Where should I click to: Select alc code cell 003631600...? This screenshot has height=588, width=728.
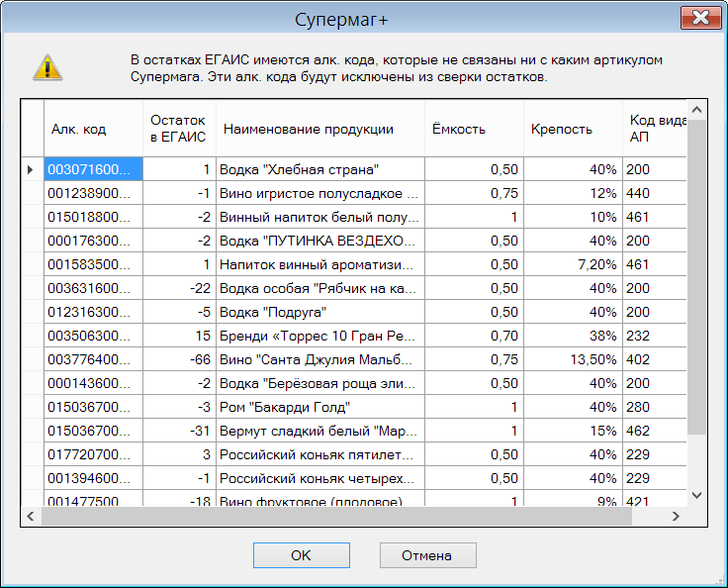tap(93, 288)
